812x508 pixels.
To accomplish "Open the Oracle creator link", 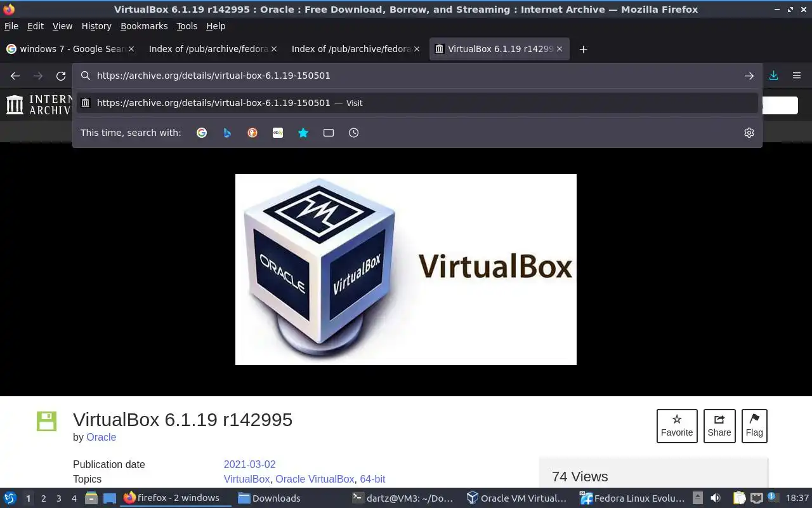I will 101,437.
